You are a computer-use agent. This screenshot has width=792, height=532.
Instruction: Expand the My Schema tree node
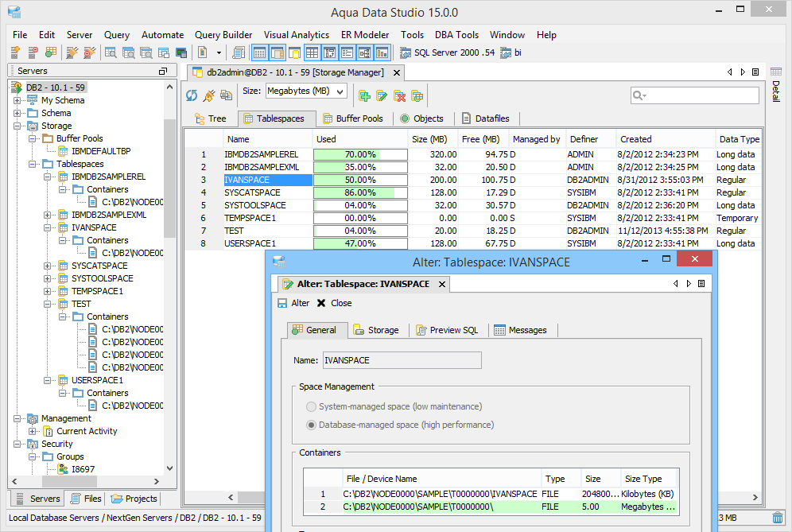[x=17, y=100]
